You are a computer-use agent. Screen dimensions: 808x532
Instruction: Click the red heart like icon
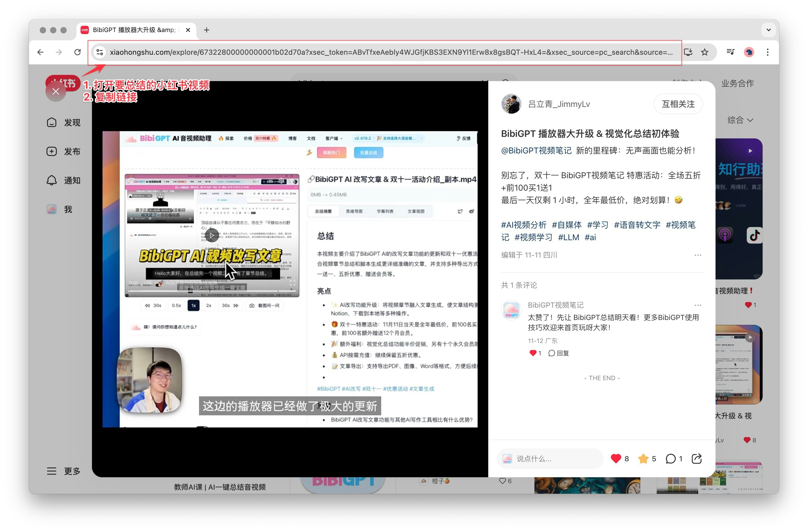(616, 459)
